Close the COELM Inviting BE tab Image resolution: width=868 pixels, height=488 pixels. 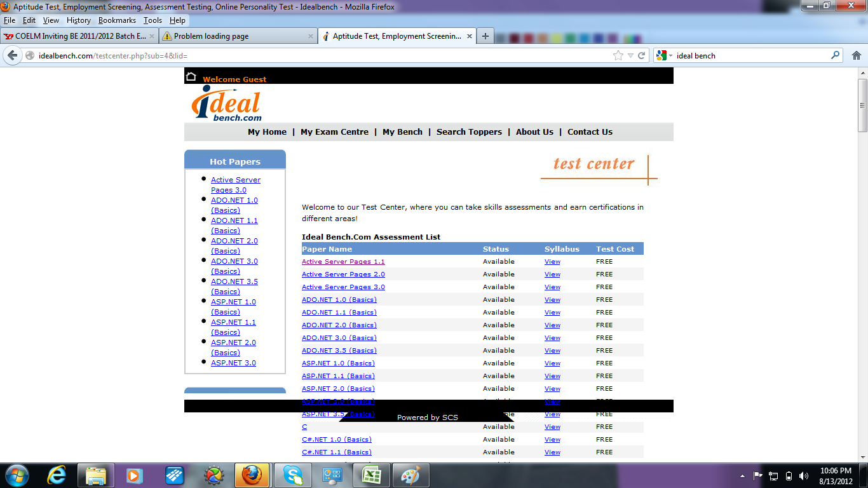(152, 36)
